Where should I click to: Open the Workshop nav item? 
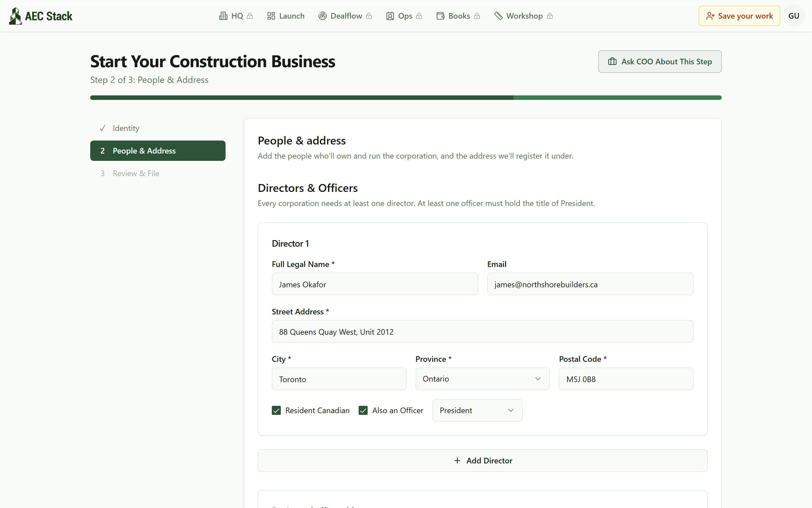point(524,16)
